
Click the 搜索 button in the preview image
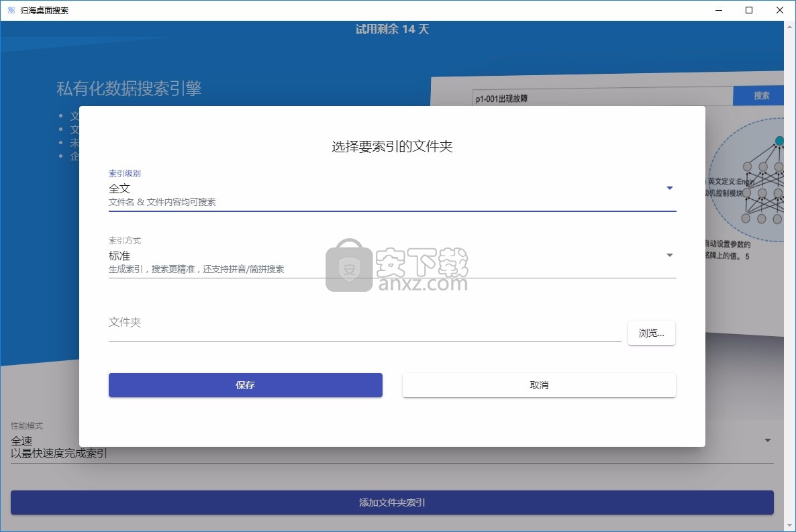click(761, 96)
